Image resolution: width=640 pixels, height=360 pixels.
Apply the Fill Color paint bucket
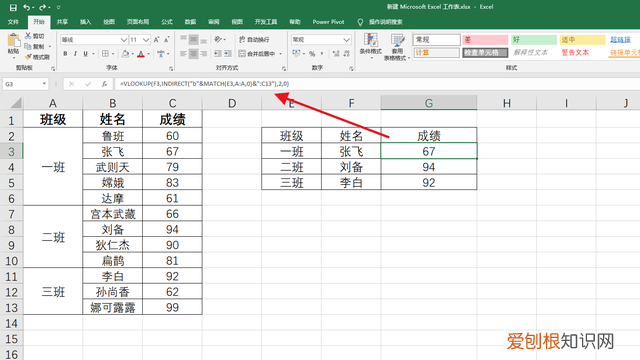[125, 53]
